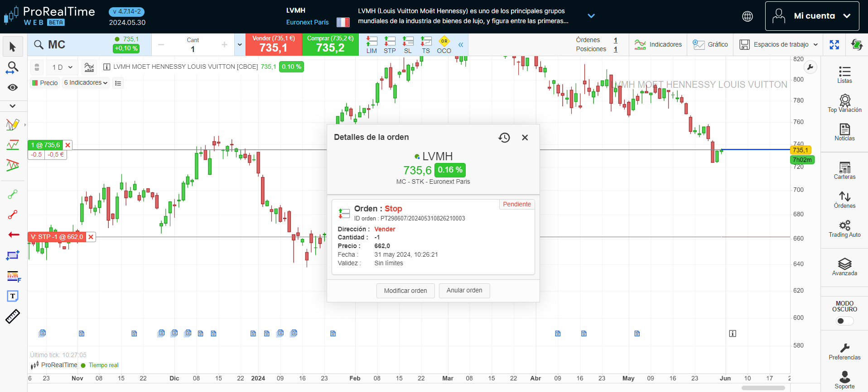The width and height of the screenshot is (868, 392).
Task: Open the Gráfico menu
Action: tap(710, 44)
